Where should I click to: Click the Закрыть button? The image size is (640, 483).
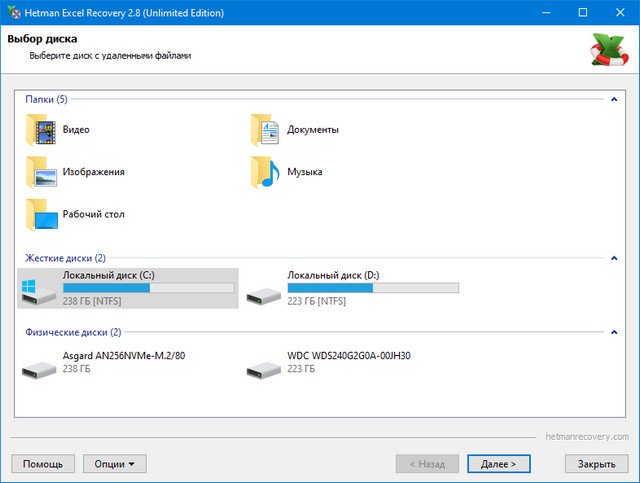(597, 464)
